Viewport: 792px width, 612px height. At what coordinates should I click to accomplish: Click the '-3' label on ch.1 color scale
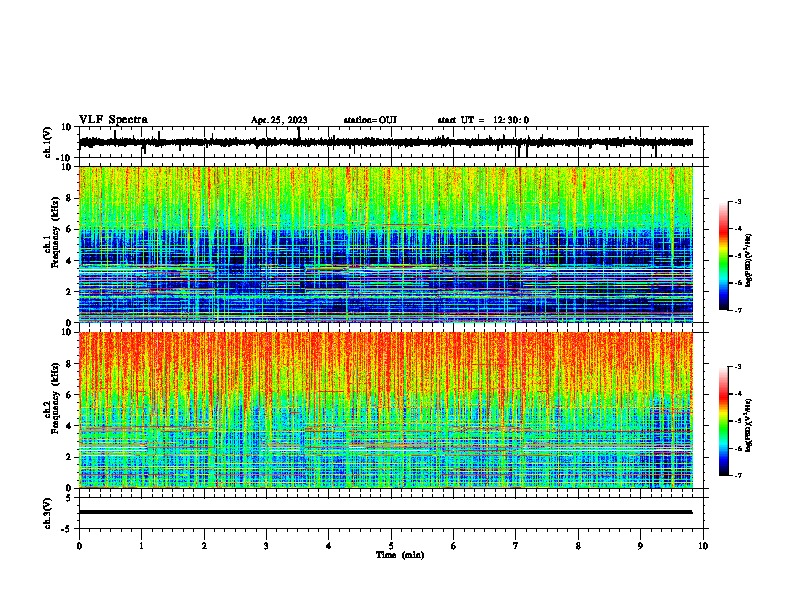[x=737, y=201]
